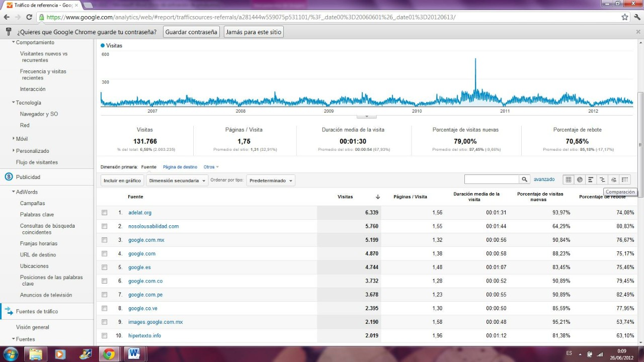Screen dimensions: 644x362
Task: Expand the Móvil section in sidebar
Action: point(22,139)
